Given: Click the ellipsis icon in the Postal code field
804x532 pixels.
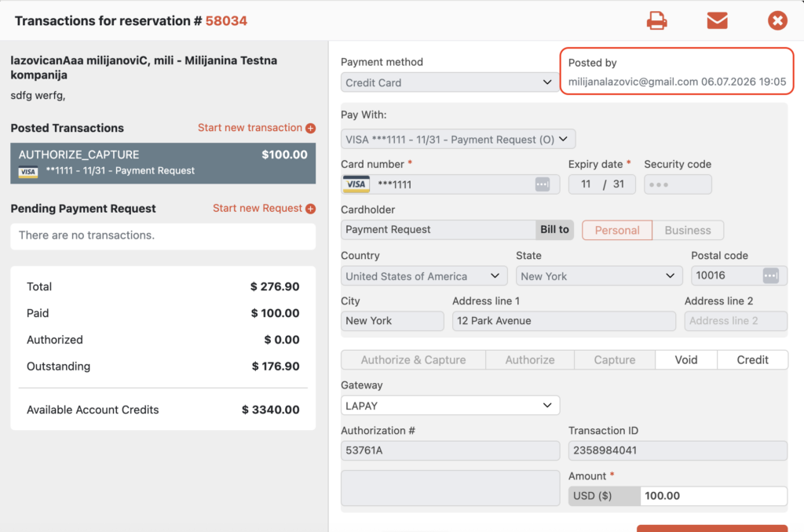Looking at the screenshot, I should coord(771,275).
